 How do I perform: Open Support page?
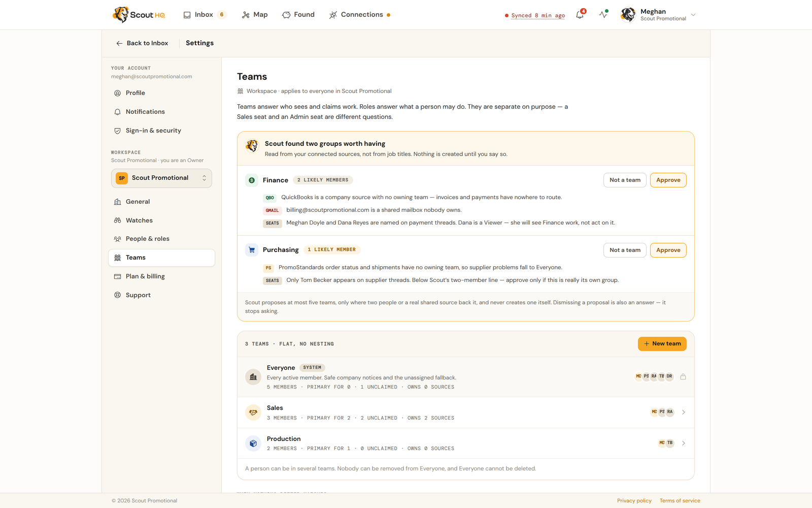pyautogui.click(x=161, y=295)
